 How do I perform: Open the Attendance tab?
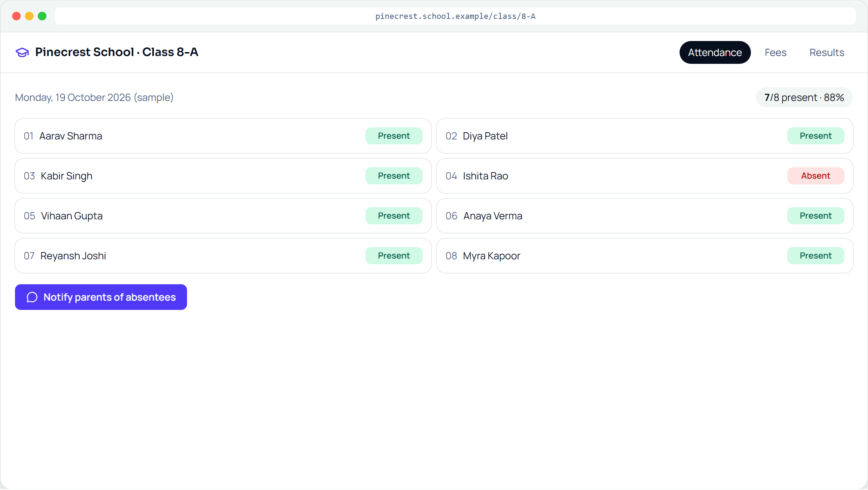(x=715, y=52)
